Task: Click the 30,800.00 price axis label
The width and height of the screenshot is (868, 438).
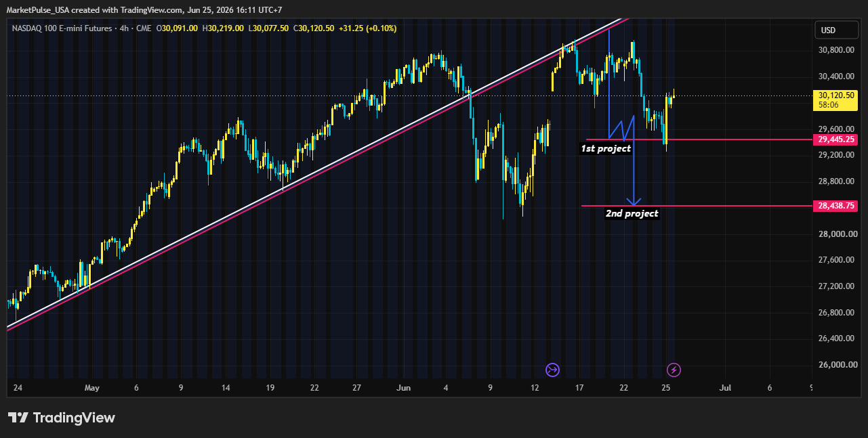Action: tap(837, 51)
